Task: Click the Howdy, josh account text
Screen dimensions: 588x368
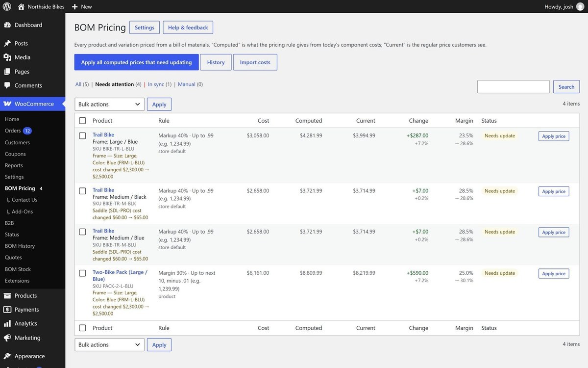Action: (x=559, y=6)
